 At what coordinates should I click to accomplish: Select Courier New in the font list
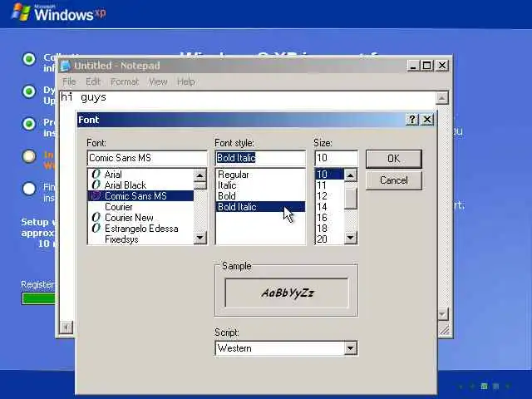click(x=140, y=218)
